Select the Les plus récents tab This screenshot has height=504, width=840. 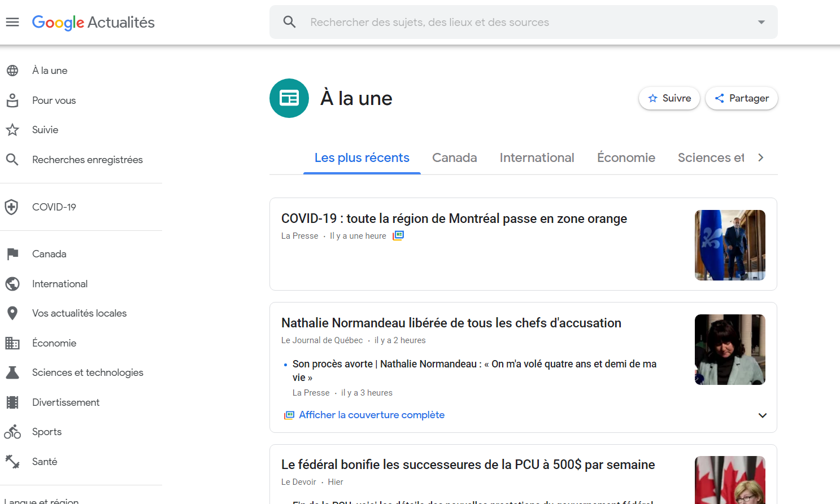(362, 157)
